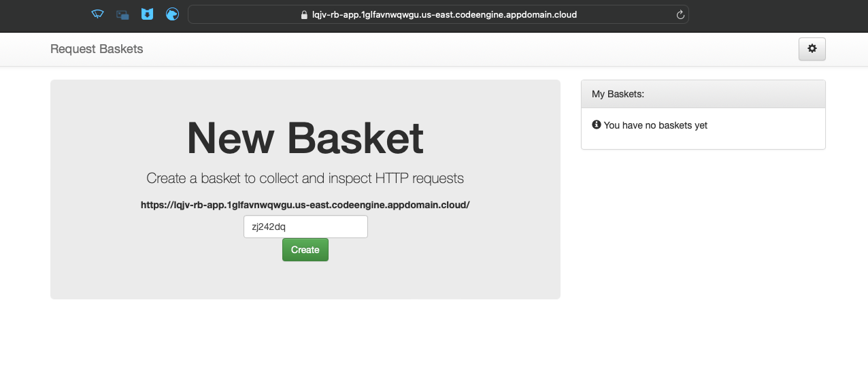Image resolution: width=868 pixels, height=379 pixels.
Task: Focus the basket name field containing zj242dq
Action: (x=305, y=227)
